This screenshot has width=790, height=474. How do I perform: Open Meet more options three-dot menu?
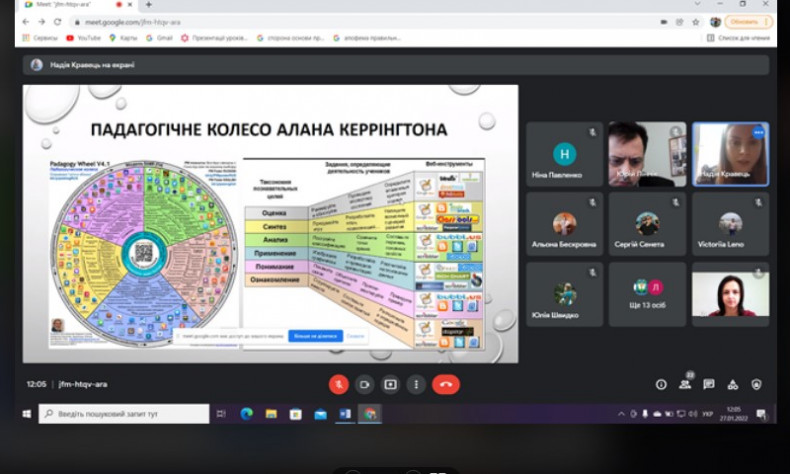click(x=416, y=385)
